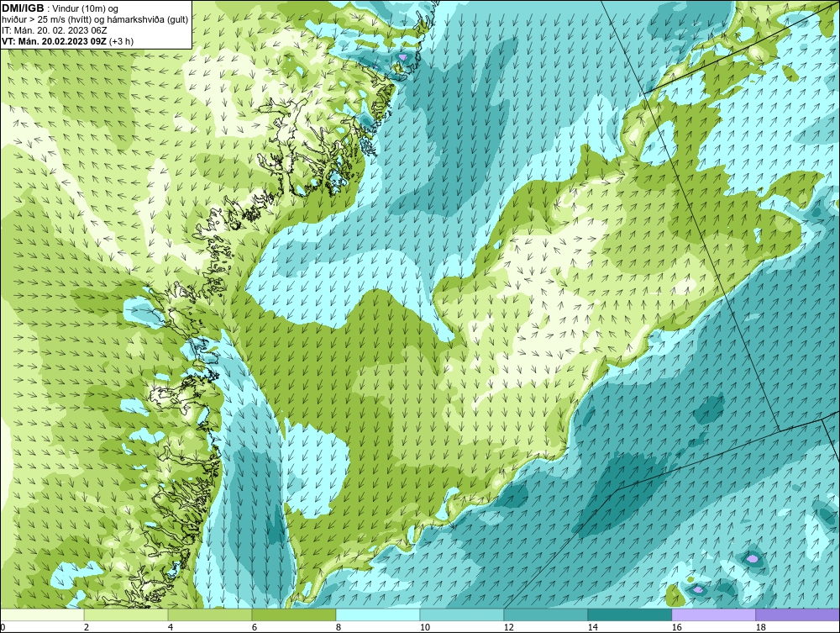
Task: Click the scale label '14'
Action: tap(592, 627)
